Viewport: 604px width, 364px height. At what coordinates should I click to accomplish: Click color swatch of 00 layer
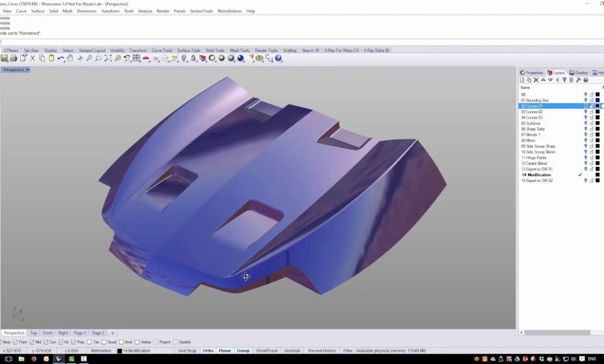[597, 94]
